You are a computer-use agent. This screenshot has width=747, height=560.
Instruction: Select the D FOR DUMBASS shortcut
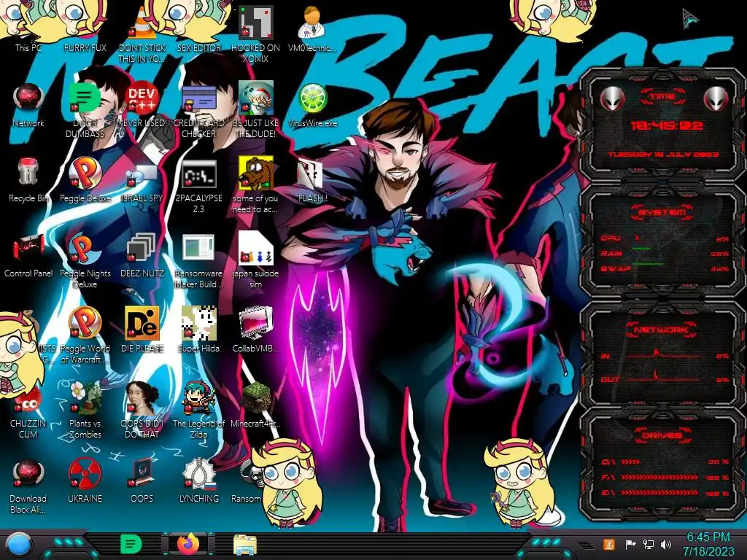pos(85,109)
